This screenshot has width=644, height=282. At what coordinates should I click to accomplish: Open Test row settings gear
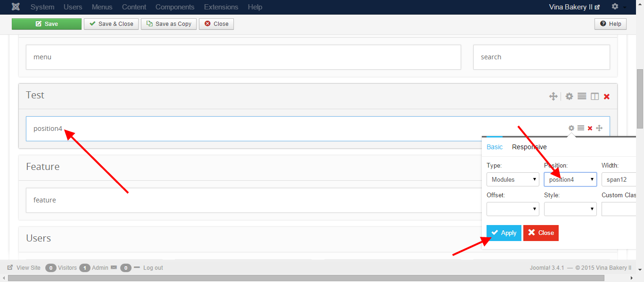click(x=569, y=96)
